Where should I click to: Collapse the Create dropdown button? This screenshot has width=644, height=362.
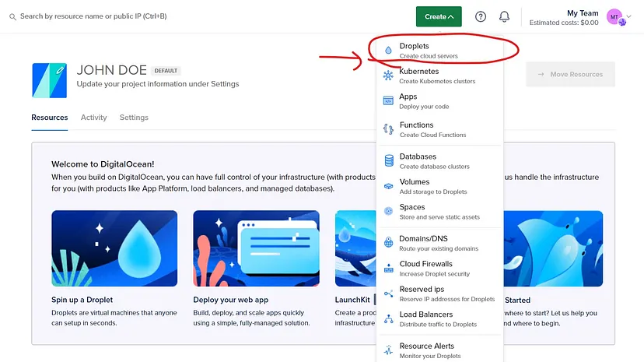(x=439, y=16)
